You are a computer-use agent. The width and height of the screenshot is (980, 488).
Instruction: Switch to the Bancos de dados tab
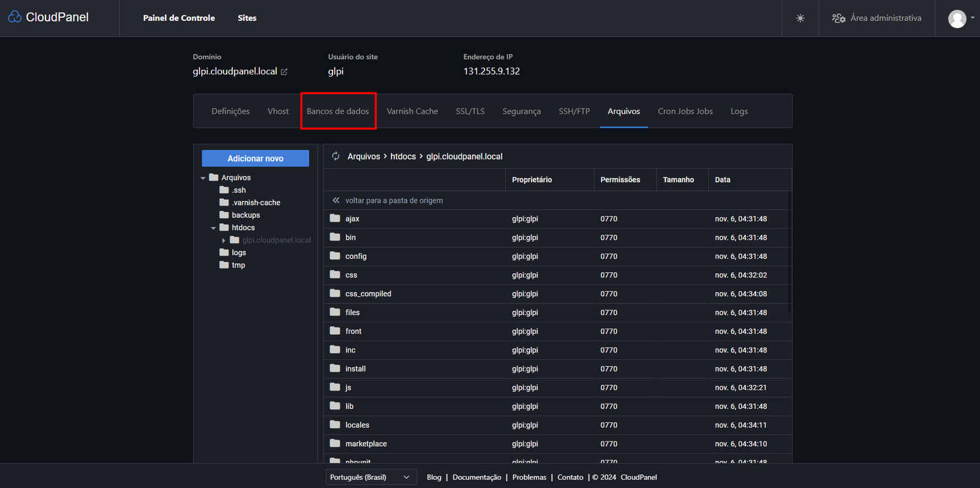[337, 111]
